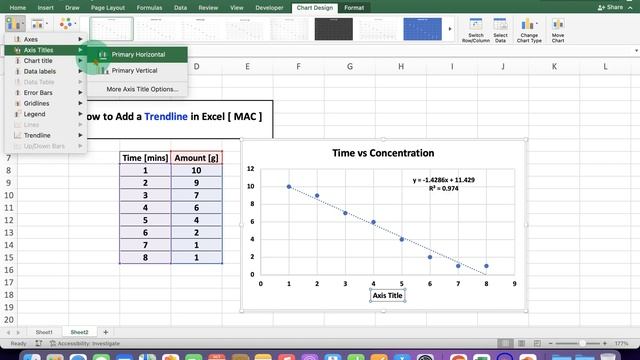The height and width of the screenshot is (360, 640).
Task: Switch to the Format tab
Action: coord(354,8)
